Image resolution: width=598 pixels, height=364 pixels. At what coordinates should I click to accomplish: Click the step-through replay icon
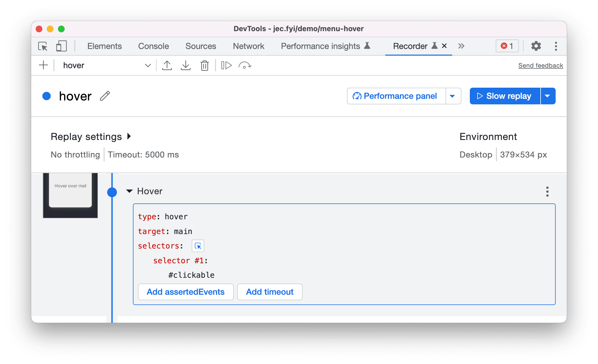(226, 65)
